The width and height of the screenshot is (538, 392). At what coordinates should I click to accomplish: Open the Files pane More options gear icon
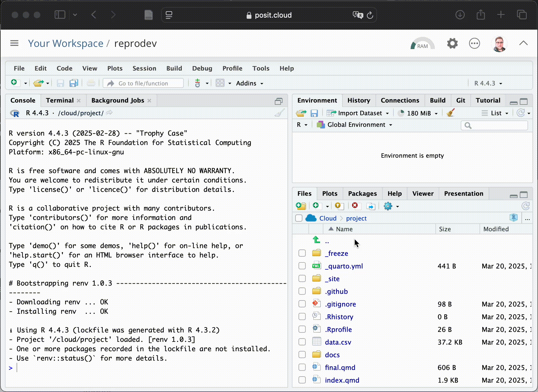pyautogui.click(x=388, y=206)
